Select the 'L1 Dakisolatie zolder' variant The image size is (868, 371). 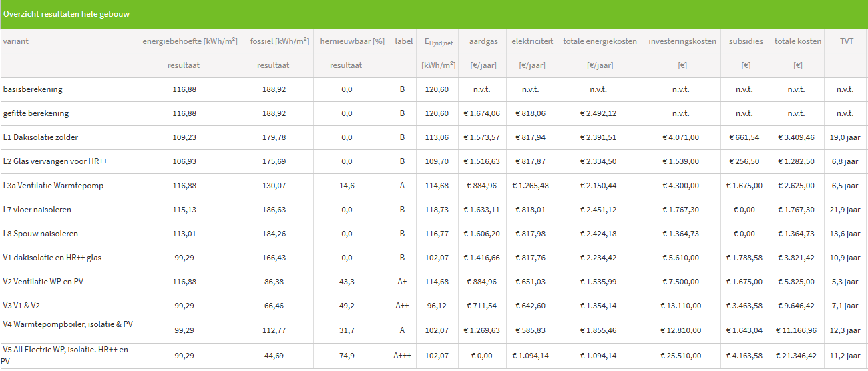coord(40,137)
